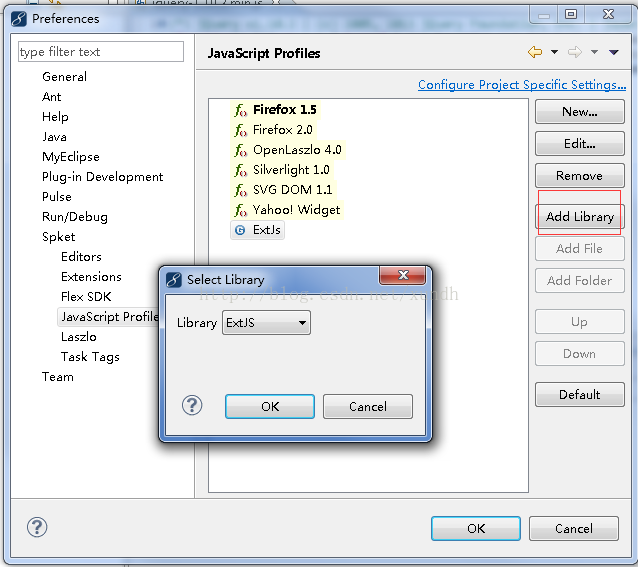Select the Silverlight 1.0 profile label

(x=291, y=170)
